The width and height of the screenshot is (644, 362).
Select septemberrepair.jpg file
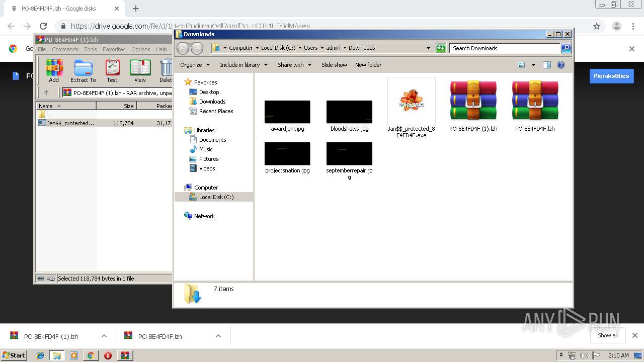349,161
